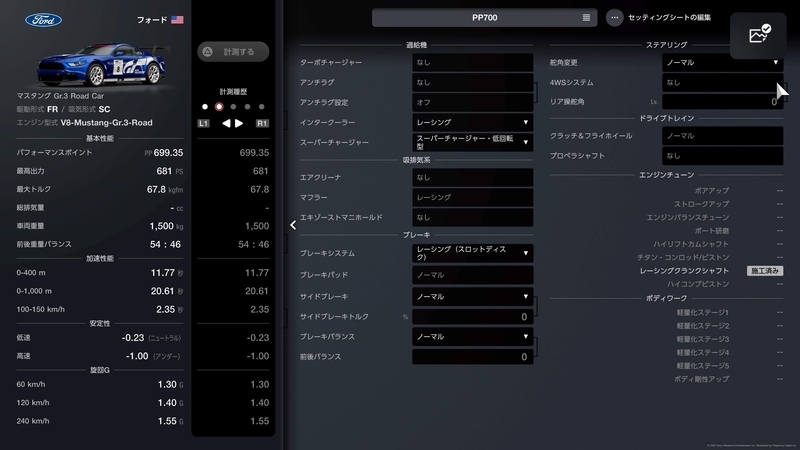The image size is (800, 450).
Task: Open the PP700 settings sheet list
Action: (x=484, y=18)
